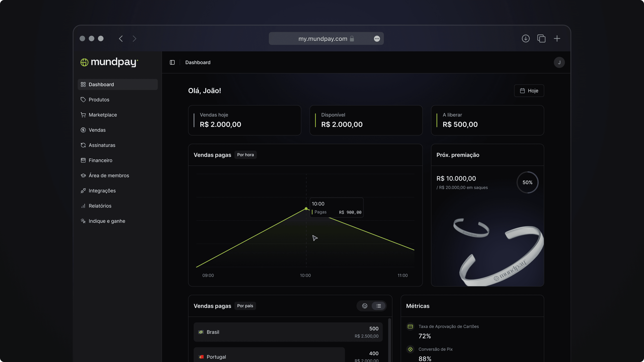The height and width of the screenshot is (362, 644).
Task: Open the browser downloads menu
Action: [x=526, y=39]
